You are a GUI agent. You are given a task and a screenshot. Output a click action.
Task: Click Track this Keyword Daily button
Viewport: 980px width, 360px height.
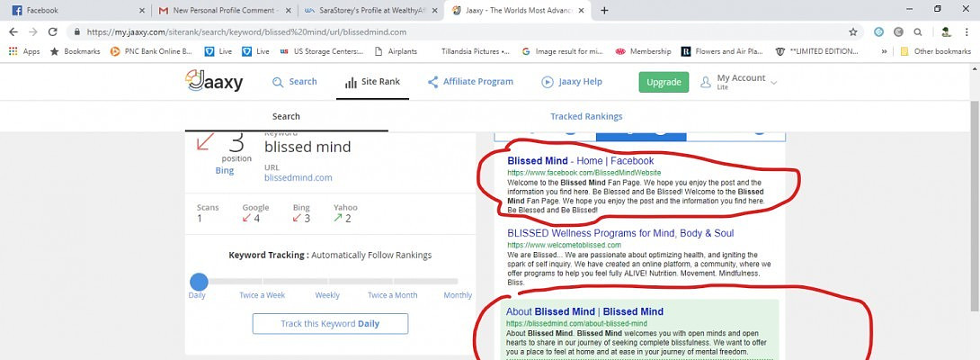click(330, 323)
